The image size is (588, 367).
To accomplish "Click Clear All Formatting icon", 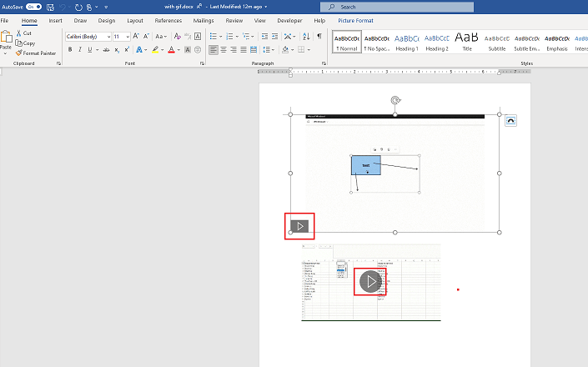I will point(178,37).
